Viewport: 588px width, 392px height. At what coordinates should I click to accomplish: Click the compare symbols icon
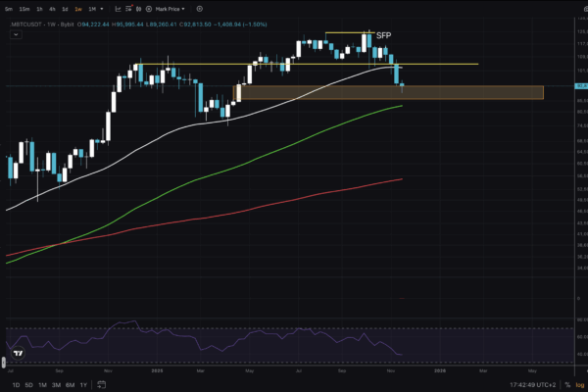(x=138, y=8)
